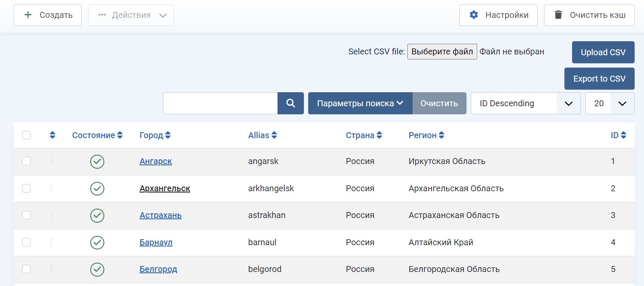
Task: Toggle published status icon for Архангельск
Action: coord(97,188)
